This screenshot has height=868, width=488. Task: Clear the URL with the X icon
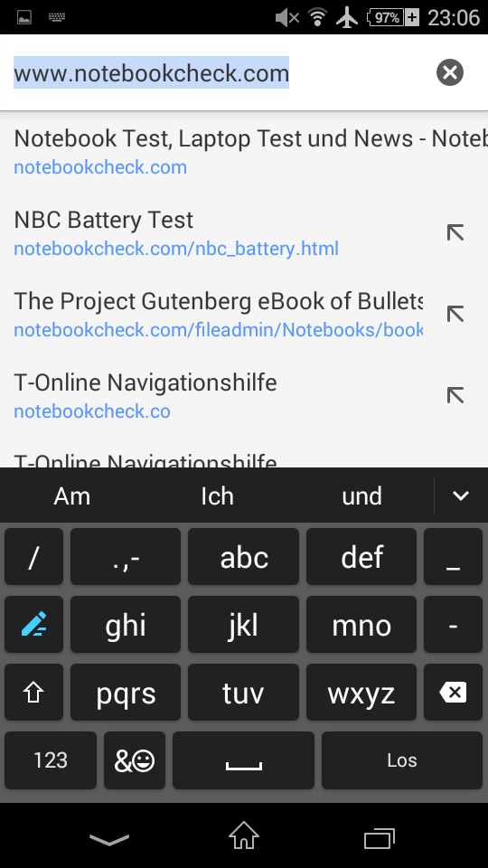(x=450, y=72)
